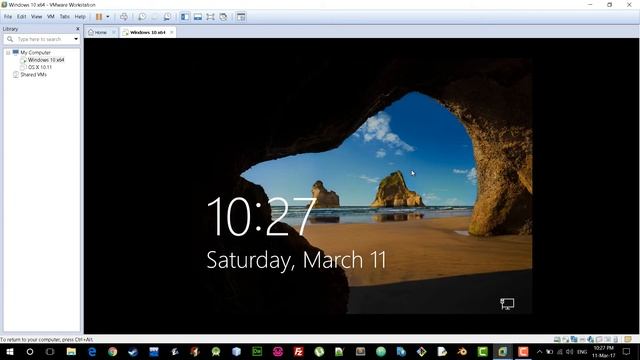
Task: Launch Google Chrome from the taskbar
Action: coord(113,351)
